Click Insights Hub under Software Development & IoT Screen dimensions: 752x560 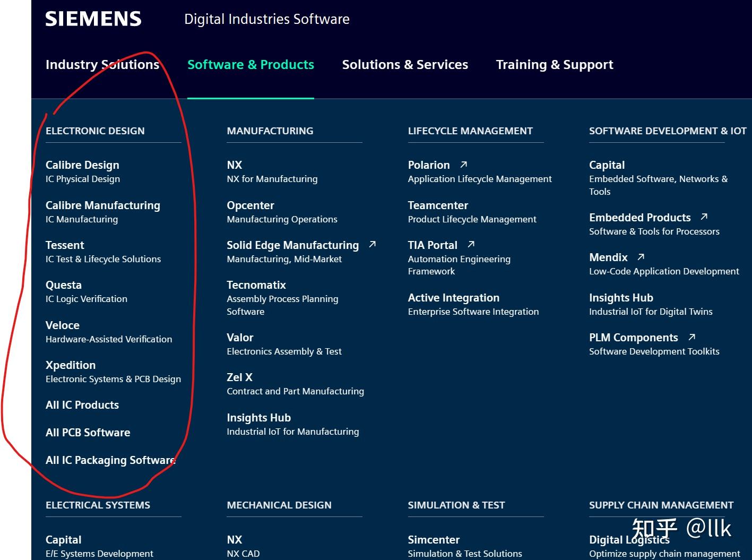pos(621,297)
